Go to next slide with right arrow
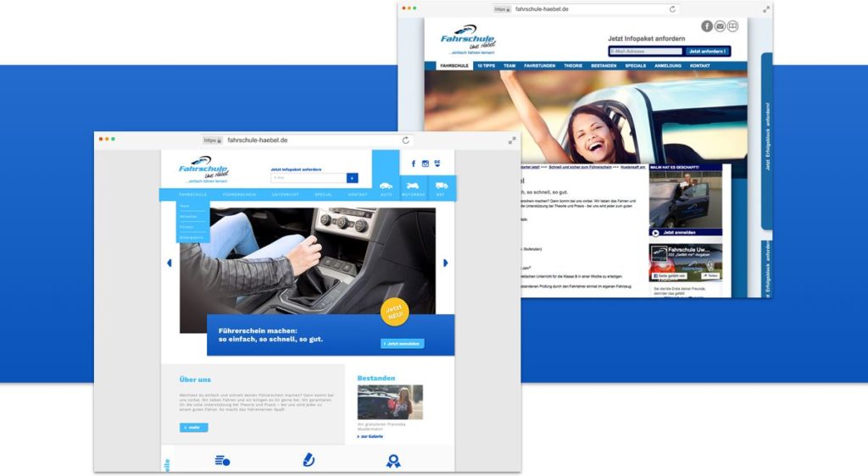The width and height of the screenshot is (868, 476). pos(445,263)
